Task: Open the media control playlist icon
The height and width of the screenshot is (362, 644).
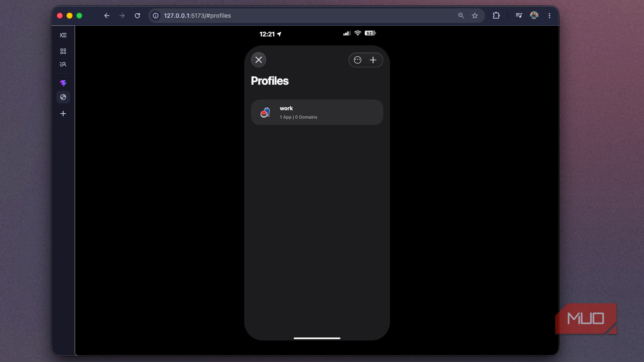Action: point(519,15)
